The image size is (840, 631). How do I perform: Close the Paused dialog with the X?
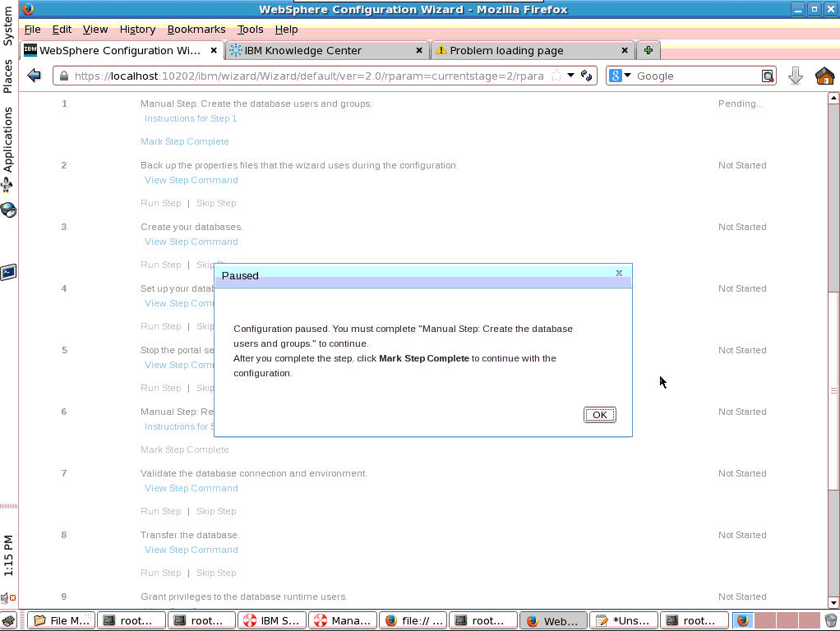pos(619,273)
